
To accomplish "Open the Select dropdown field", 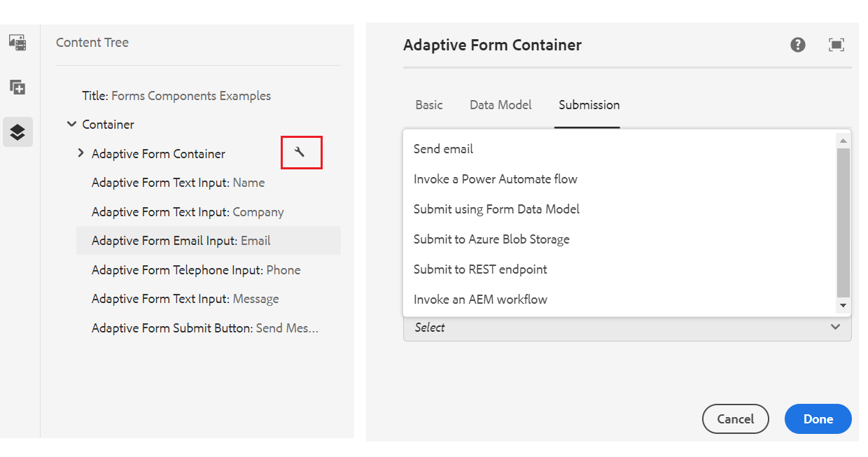I will [x=626, y=328].
